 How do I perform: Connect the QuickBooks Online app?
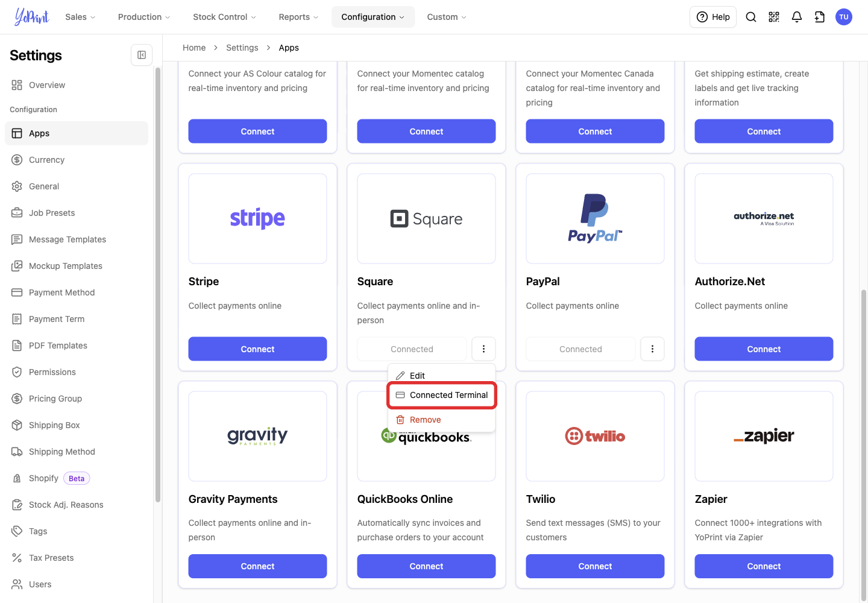(426, 566)
